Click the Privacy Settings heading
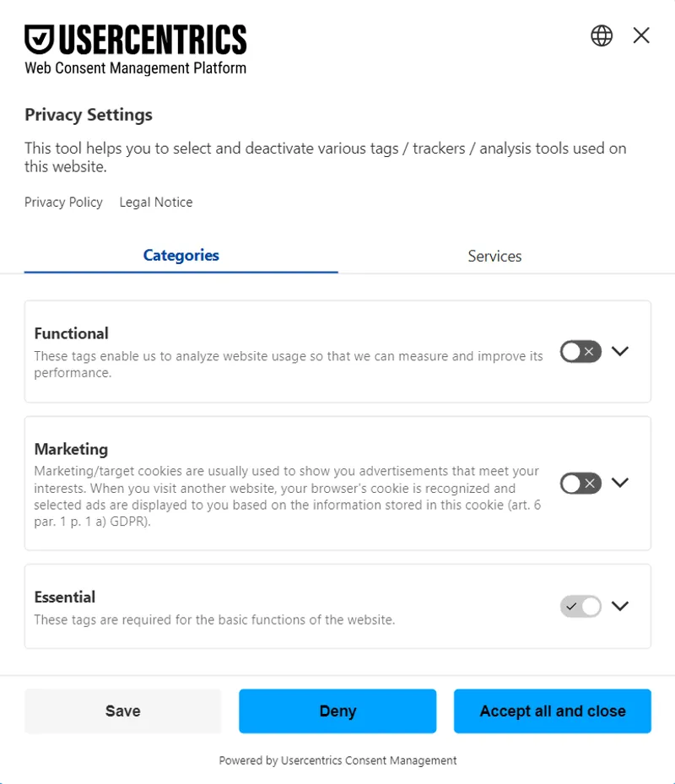 click(x=88, y=115)
